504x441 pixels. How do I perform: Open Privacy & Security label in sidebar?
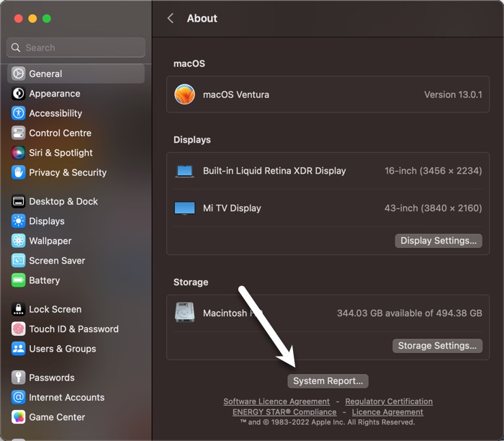tap(68, 172)
